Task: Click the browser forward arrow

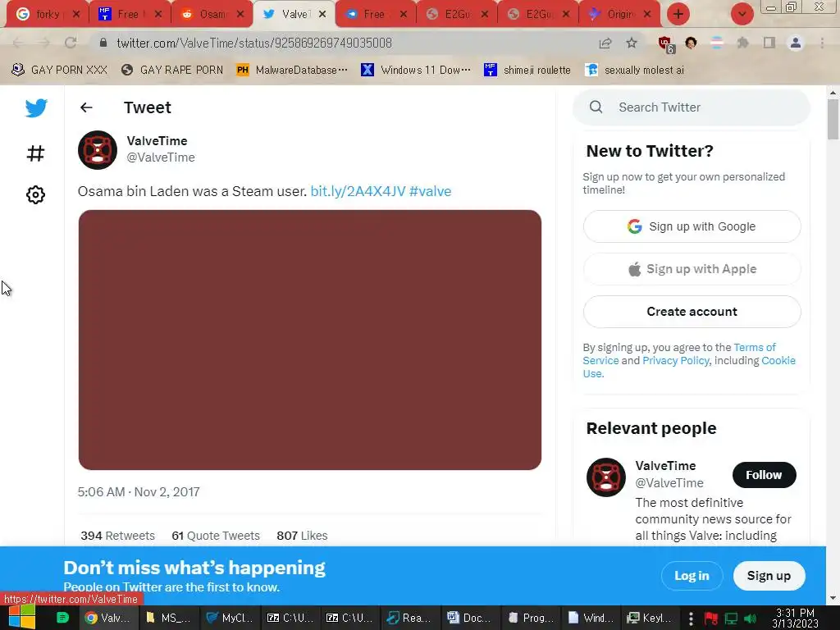Action: tap(44, 43)
